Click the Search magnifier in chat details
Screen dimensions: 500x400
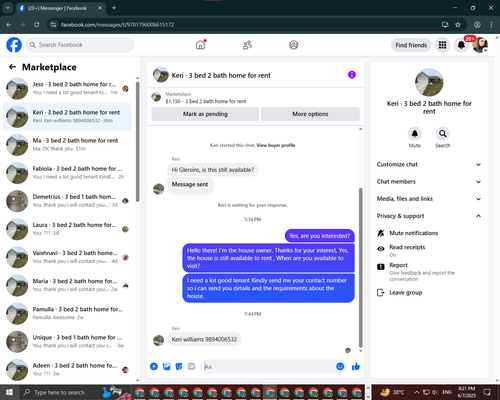442,134
